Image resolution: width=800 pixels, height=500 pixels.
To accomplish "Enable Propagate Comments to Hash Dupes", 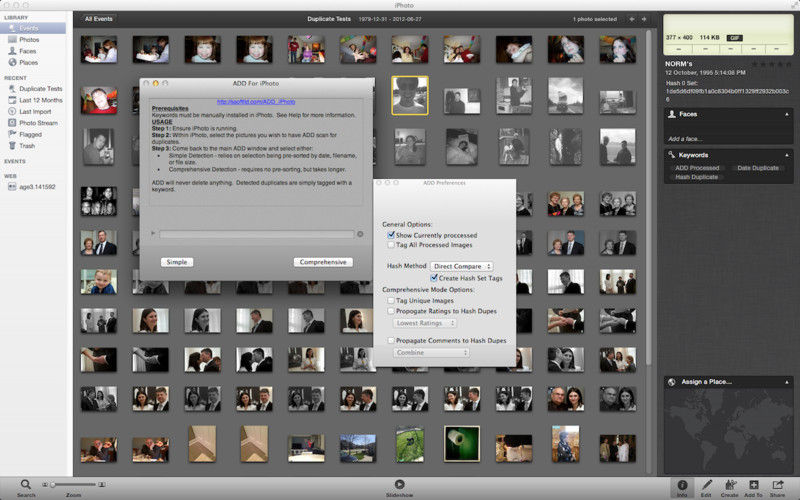I will 391,340.
